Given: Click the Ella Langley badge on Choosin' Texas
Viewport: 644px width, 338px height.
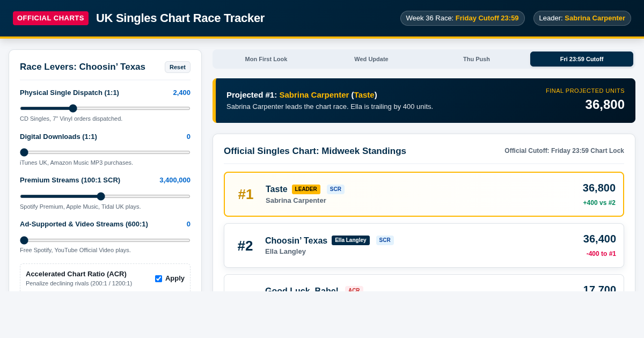Looking at the screenshot, I should (350, 240).
